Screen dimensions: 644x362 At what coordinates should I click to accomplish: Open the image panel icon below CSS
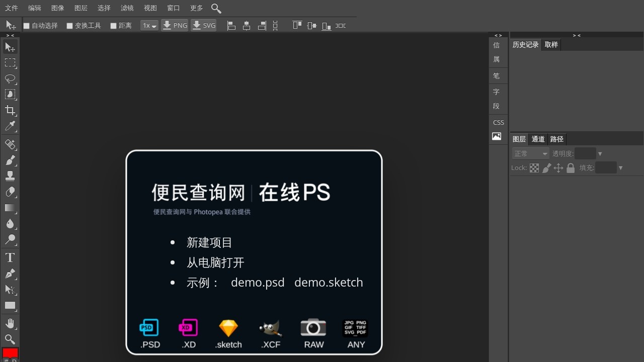pyautogui.click(x=497, y=136)
